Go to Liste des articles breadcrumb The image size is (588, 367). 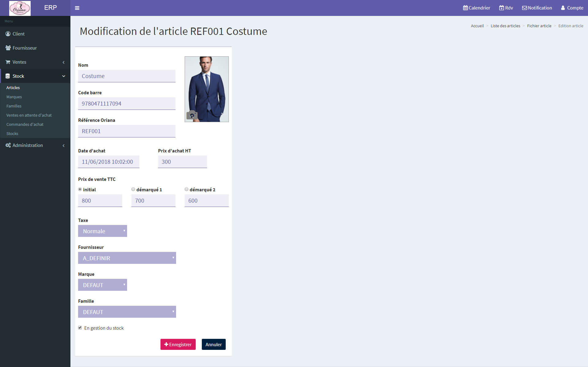tap(505, 26)
